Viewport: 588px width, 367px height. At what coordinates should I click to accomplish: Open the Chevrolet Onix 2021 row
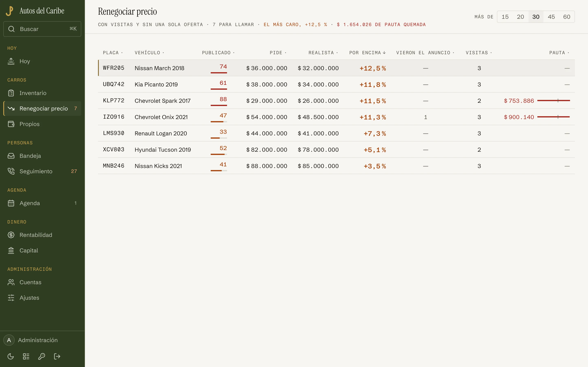pyautogui.click(x=336, y=117)
